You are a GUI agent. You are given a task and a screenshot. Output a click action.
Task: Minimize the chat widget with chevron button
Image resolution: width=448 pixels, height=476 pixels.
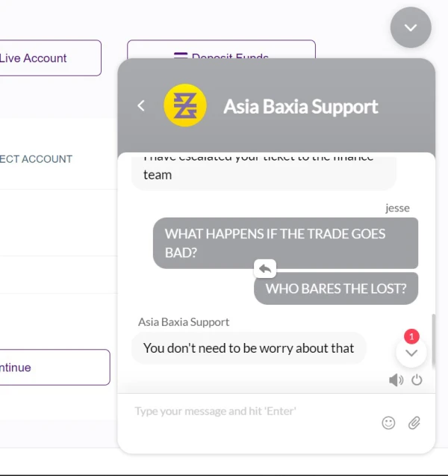[x=411, y=28]
